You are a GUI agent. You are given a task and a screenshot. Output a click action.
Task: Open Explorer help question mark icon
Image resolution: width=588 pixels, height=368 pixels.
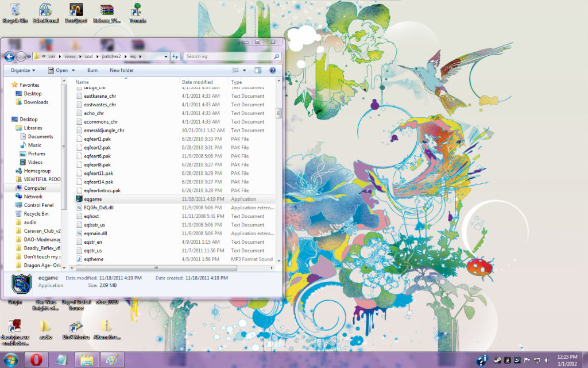click(x=273, y=70)
